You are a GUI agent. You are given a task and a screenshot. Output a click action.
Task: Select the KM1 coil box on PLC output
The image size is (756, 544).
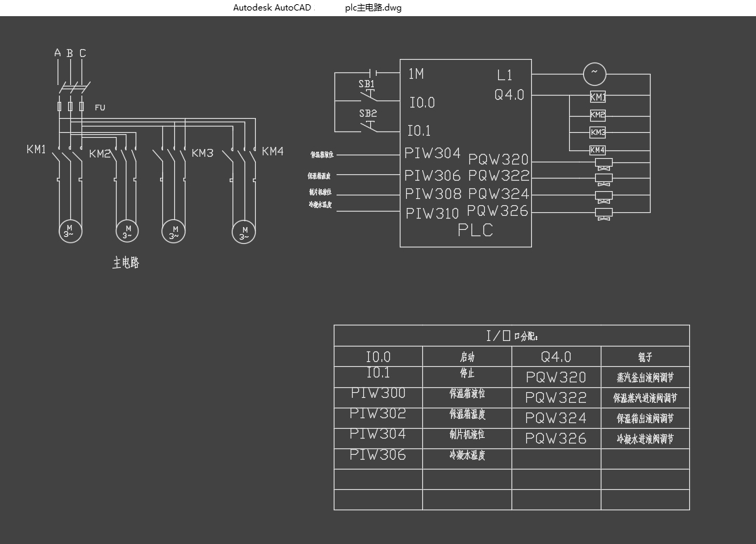(598, 97)
